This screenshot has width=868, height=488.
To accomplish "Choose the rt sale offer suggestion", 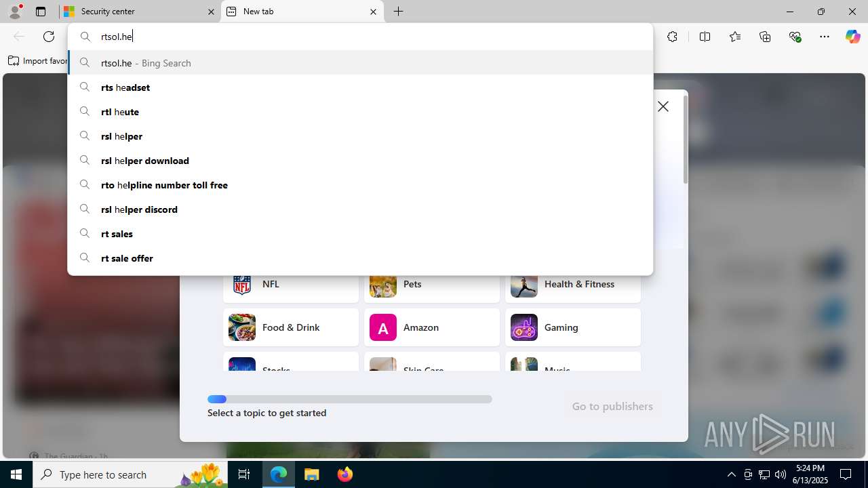I will (360, 258).
